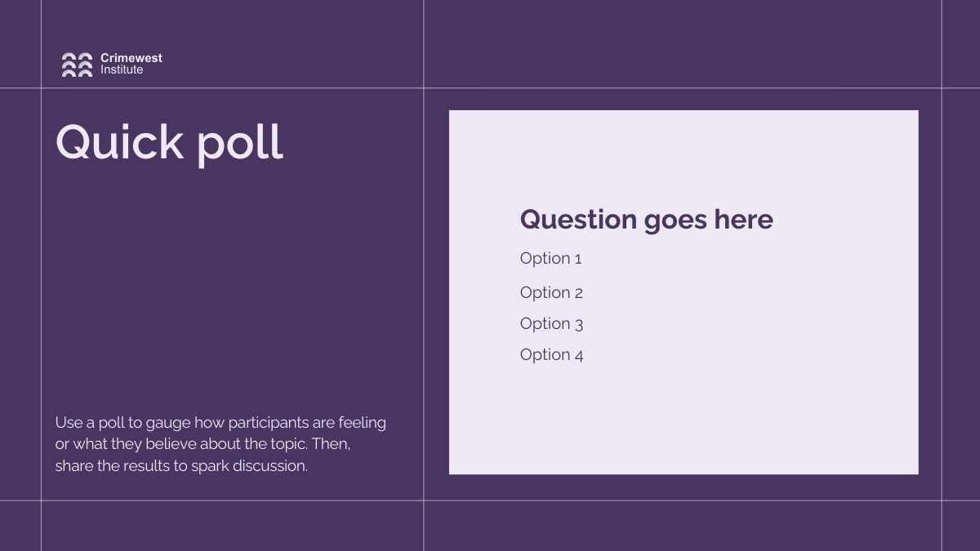
Task: Click the word Quick in the title
Action: [120, 142]
